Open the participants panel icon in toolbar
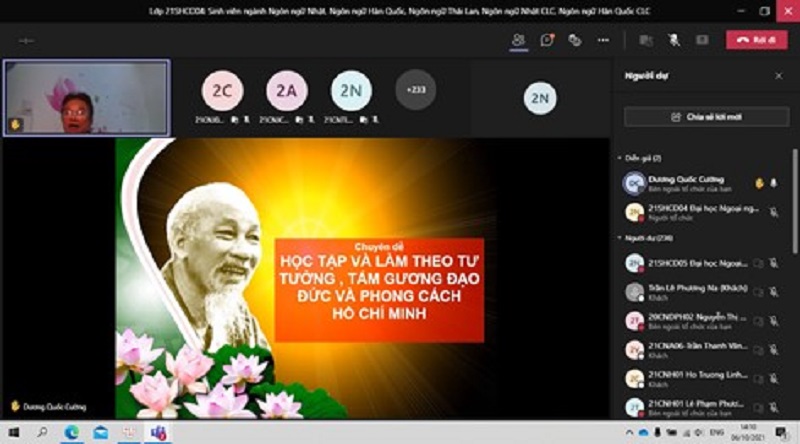The image size is (800, 444). point(518,40)
